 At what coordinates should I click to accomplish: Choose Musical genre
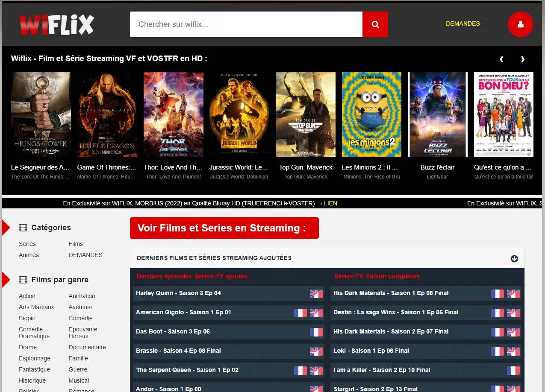tap(79, 380)
